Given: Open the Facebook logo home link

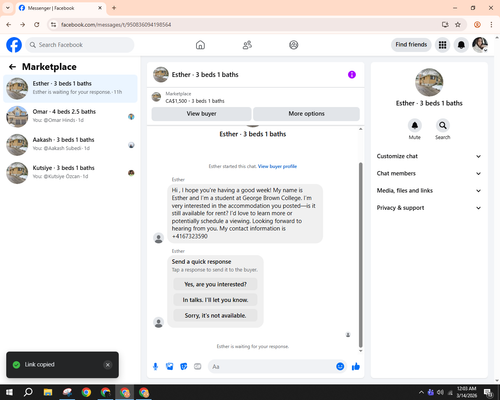Looking at the screenshot, I should (x=14, y=45).
